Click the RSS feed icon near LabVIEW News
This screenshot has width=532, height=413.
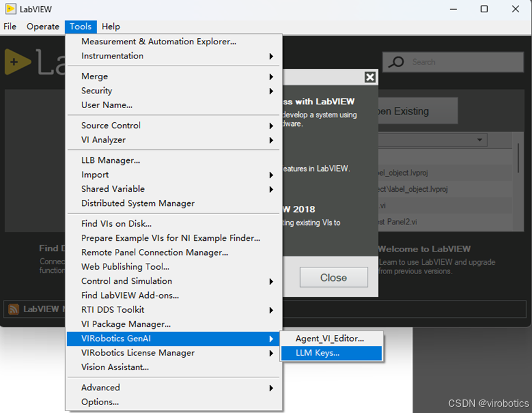[14, 309]
